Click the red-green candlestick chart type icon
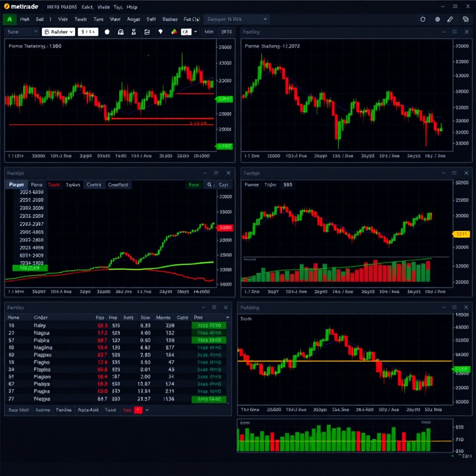 coord(174,32)
